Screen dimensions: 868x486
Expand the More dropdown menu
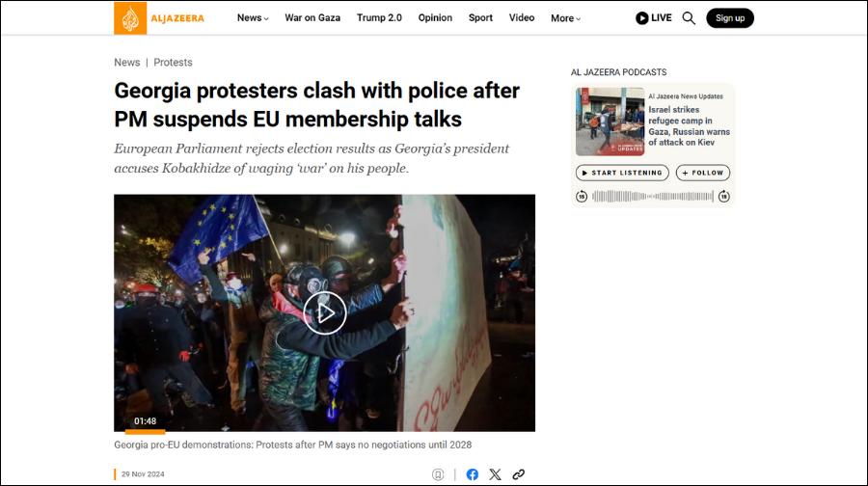click(x=566, y=18)
